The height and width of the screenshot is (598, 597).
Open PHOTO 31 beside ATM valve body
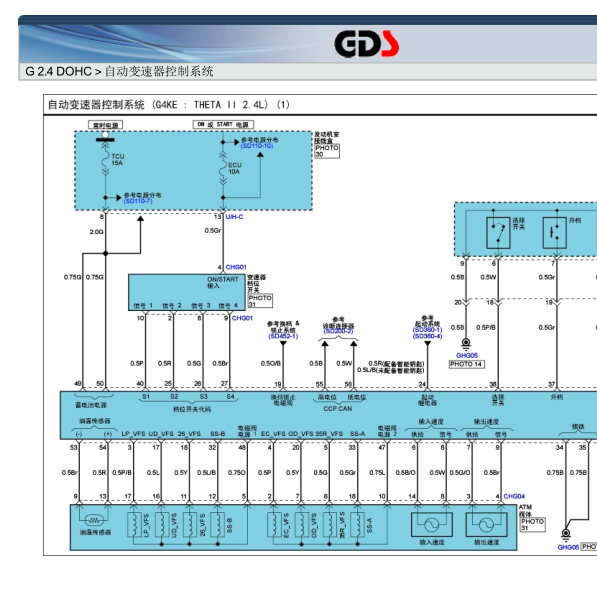pyautogui.click(x=533, y=524)
